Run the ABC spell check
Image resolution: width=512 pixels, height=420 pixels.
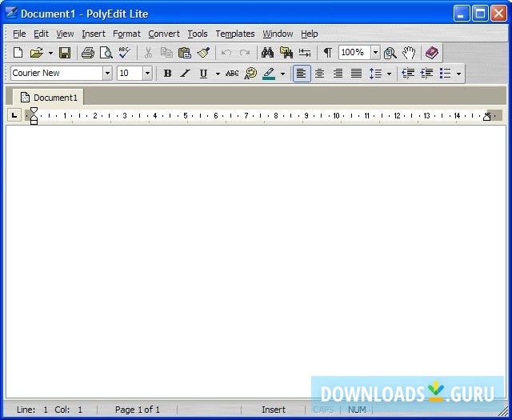125,53
